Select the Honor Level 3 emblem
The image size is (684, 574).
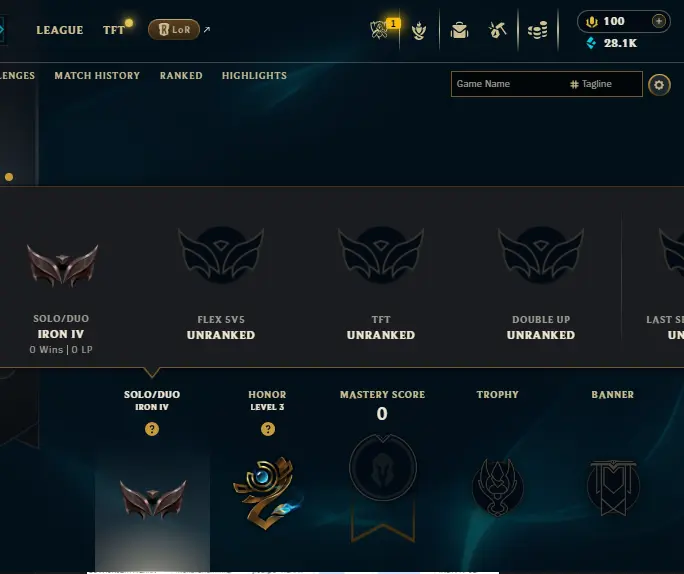coord(267,493)
